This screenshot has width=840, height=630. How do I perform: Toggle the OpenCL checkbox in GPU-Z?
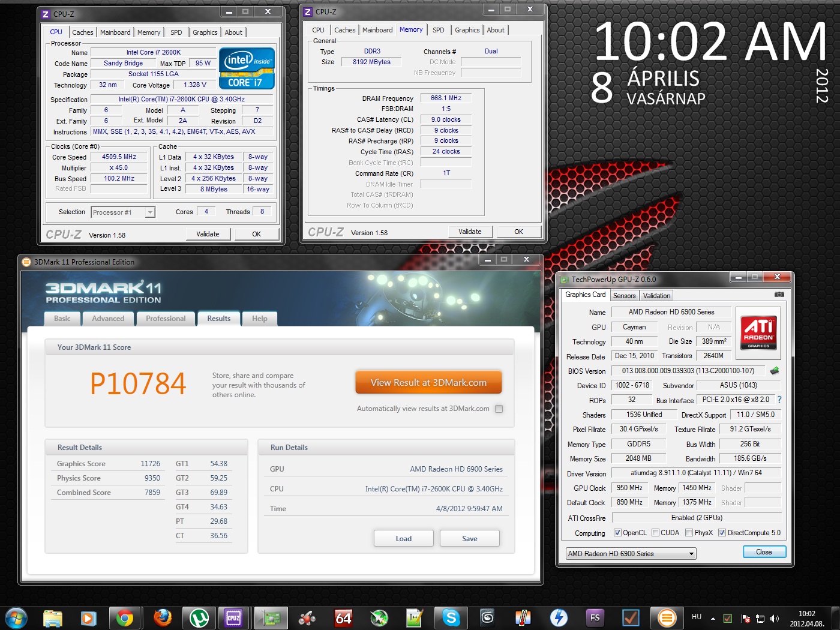click(617, 533)
